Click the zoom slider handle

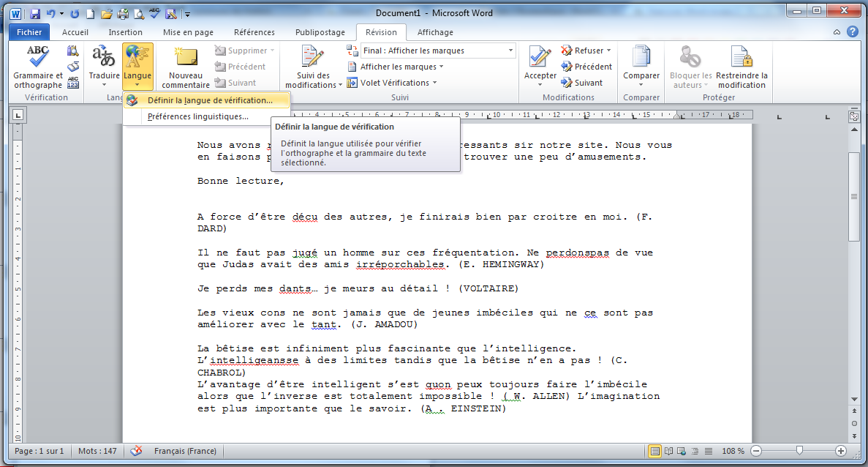point(799,451)
